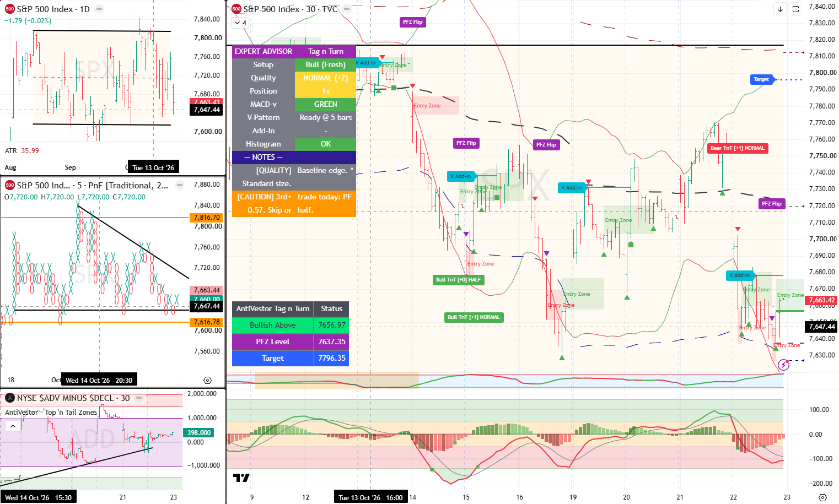Screen dimensions: 839x504
Task: Click the Tue 13 Oct '26 16:00 date label
Action: pyautogui.click(x=370, y=497)
